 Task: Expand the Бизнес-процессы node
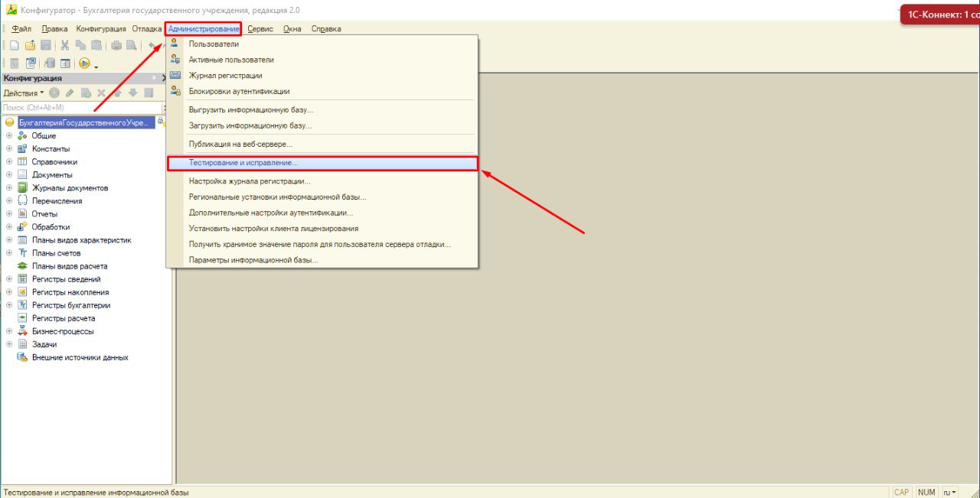[x=9, y=331]
